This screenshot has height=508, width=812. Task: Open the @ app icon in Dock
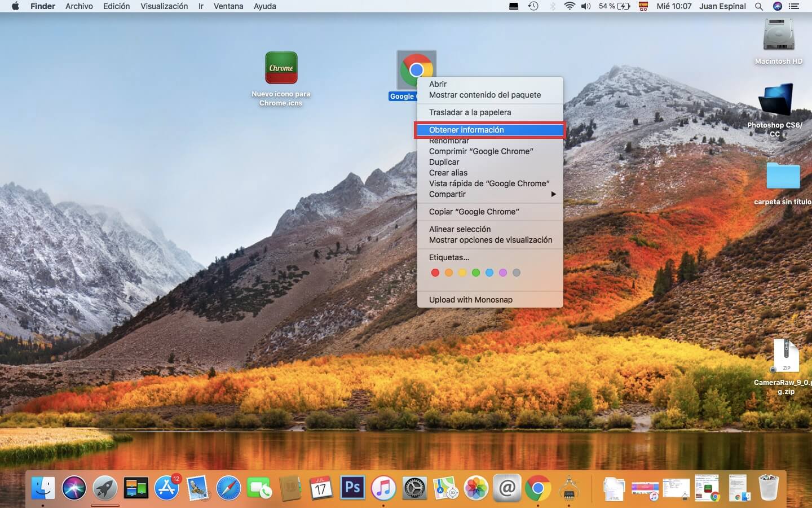click(x=507, y=488)
